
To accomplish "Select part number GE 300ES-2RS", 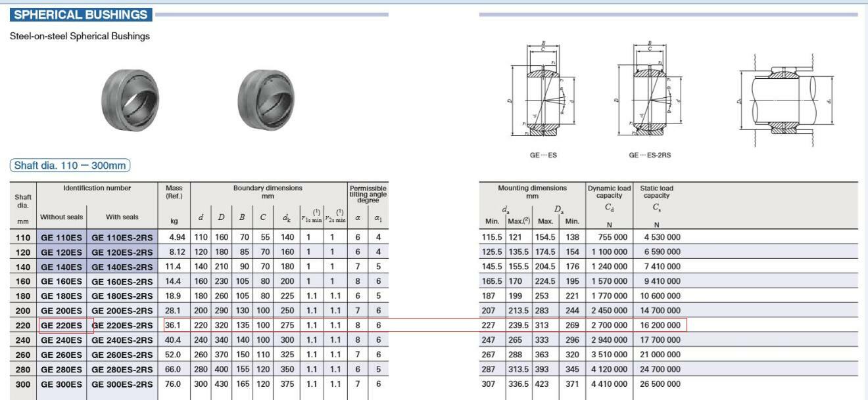I will [122, 384].
